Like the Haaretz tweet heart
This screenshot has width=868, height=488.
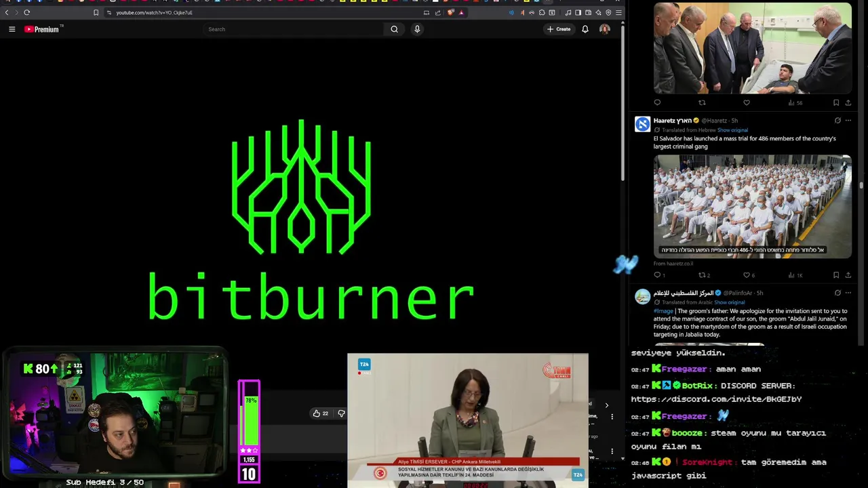749,275
